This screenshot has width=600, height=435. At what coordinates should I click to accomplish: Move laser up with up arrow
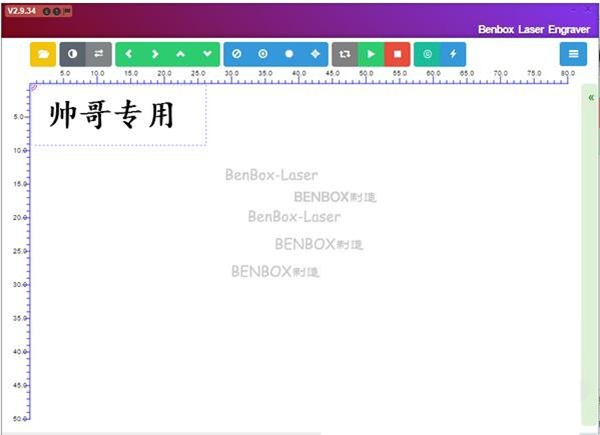tap(181, 54)
